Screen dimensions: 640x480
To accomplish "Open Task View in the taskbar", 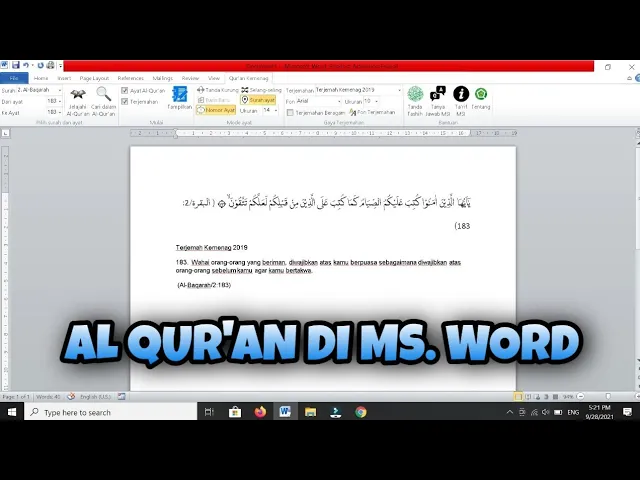I will tap(209, 412).
